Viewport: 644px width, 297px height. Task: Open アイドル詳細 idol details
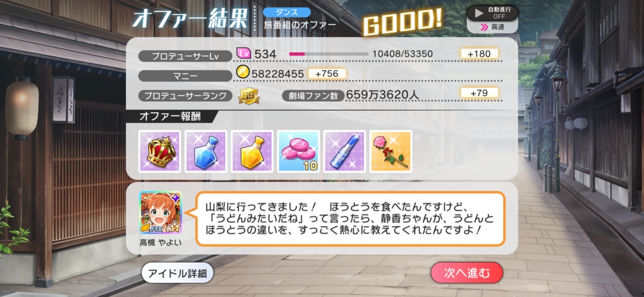[177, 273]
